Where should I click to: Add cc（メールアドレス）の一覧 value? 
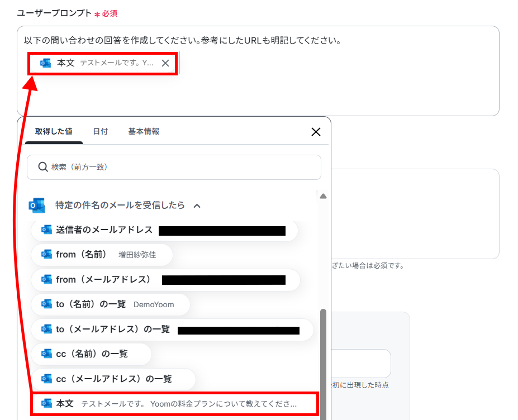[113, 379]
